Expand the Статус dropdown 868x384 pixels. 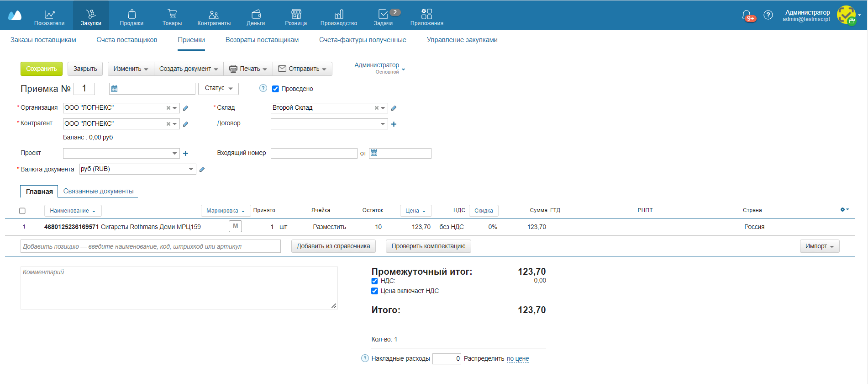tap(218, 88)
